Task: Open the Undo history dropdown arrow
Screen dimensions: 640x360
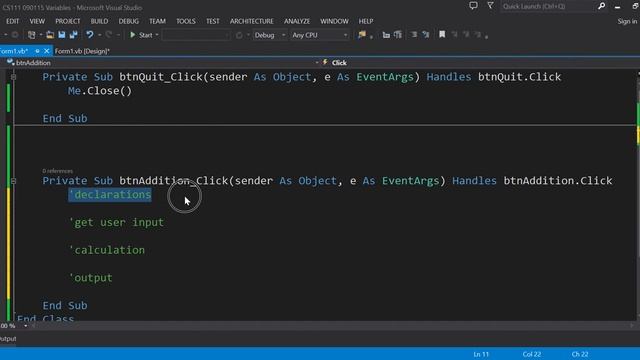Action: point(99,35)
